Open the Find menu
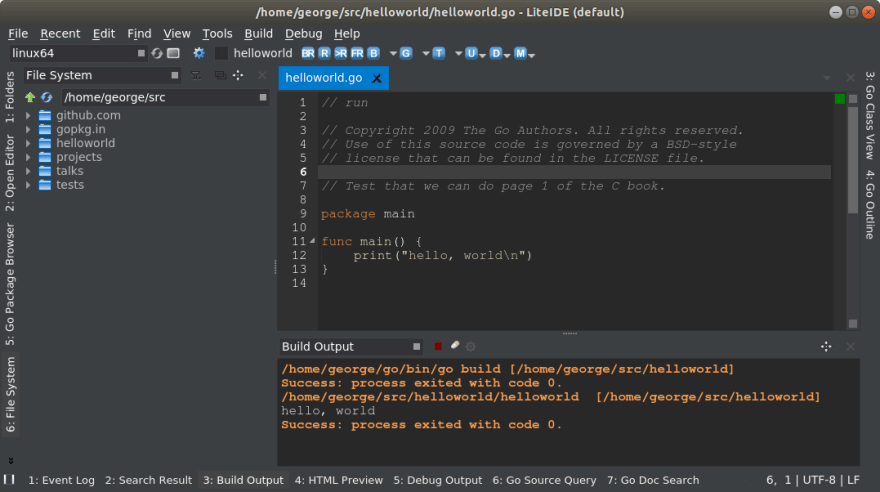880x492 pixels. (x=139, y=34)
